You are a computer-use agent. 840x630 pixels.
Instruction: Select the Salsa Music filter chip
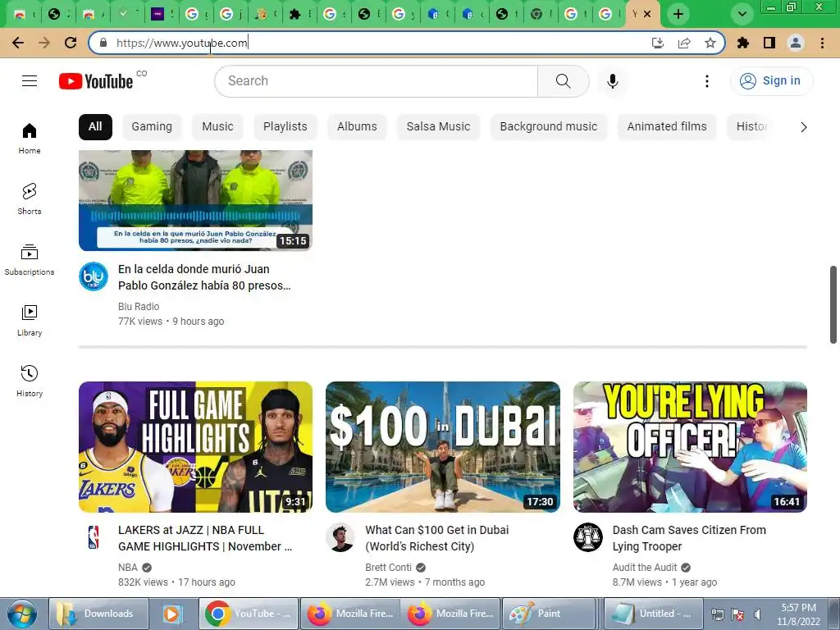pos(438,127)
